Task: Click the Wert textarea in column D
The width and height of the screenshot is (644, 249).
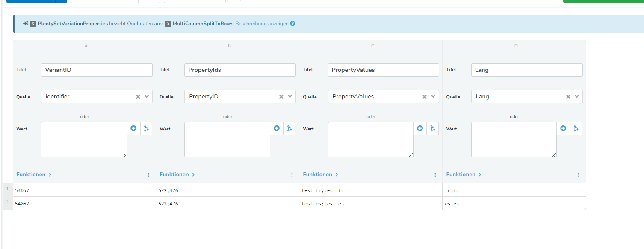Action: point(514,139)
